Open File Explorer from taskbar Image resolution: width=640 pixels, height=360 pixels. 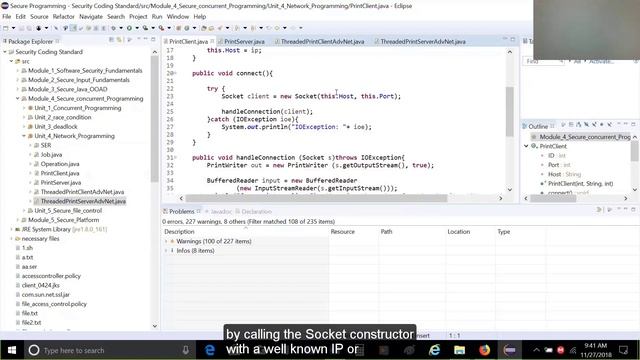460,350
